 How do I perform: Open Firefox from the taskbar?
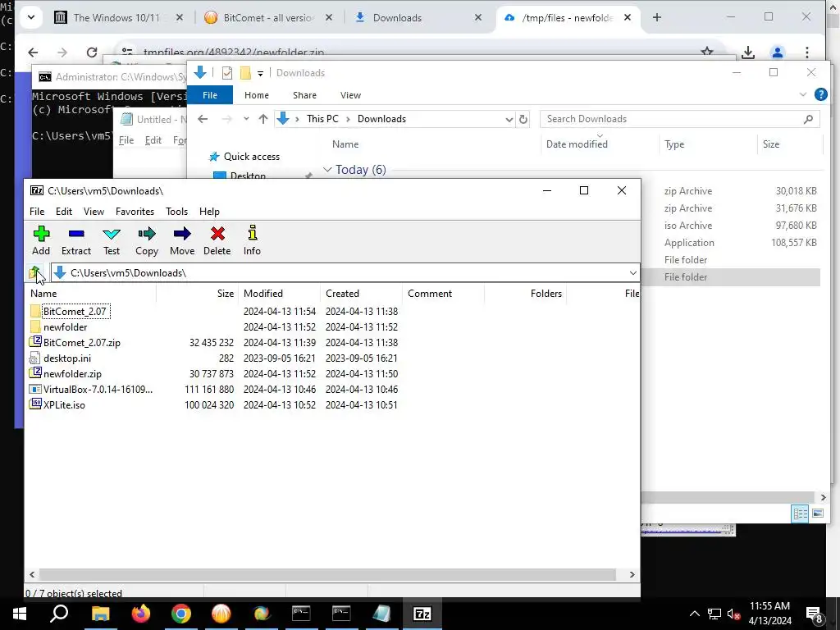[141, 614]
